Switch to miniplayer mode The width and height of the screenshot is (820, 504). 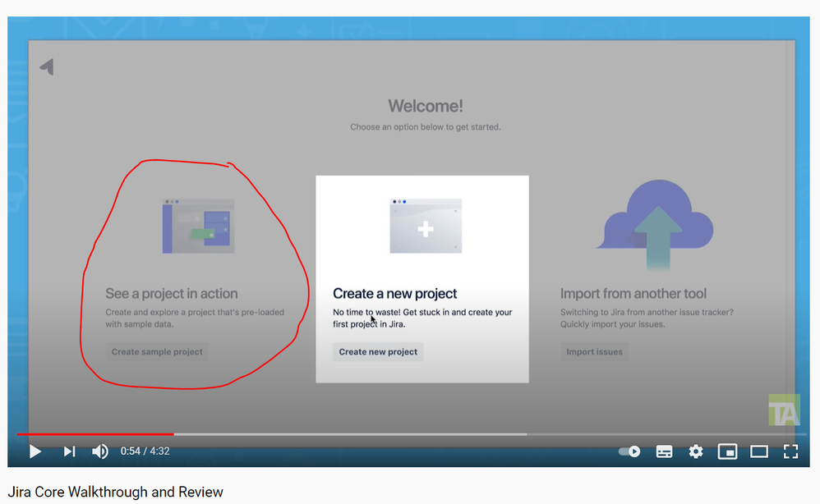click(x=727, y=451)
